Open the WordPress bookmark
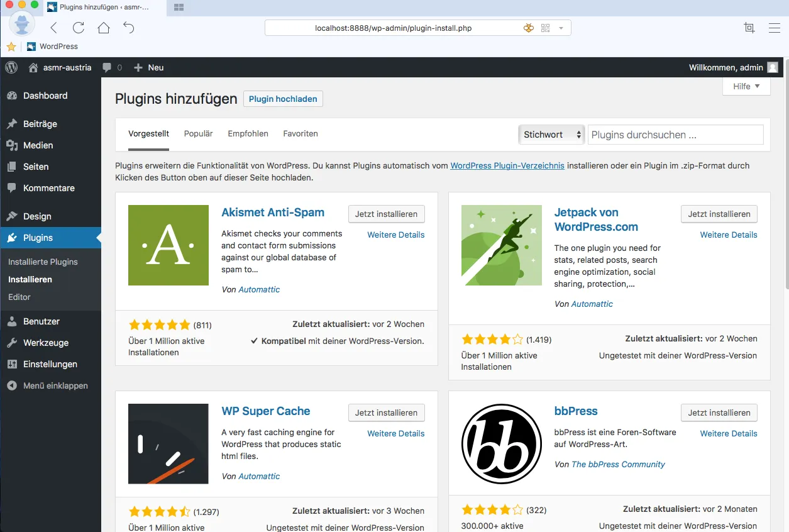The width and height of the screenshot is (789, 532). click(x=53, y=47)
